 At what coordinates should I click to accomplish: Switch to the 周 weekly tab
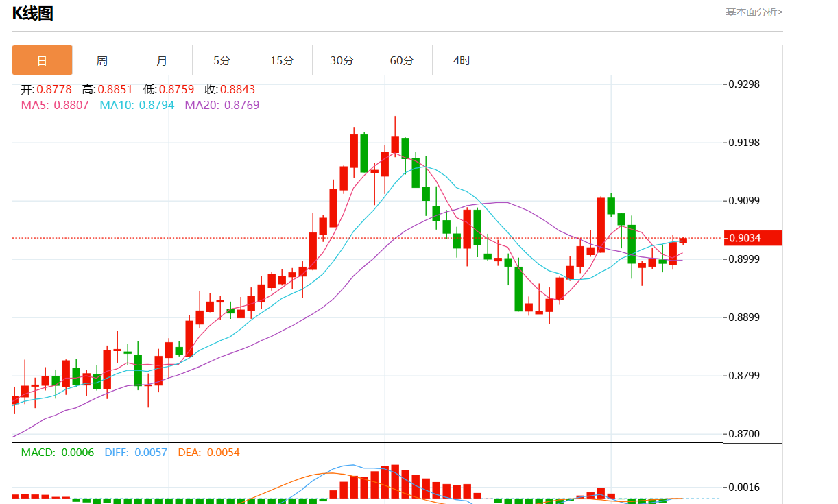click(102, 60)
